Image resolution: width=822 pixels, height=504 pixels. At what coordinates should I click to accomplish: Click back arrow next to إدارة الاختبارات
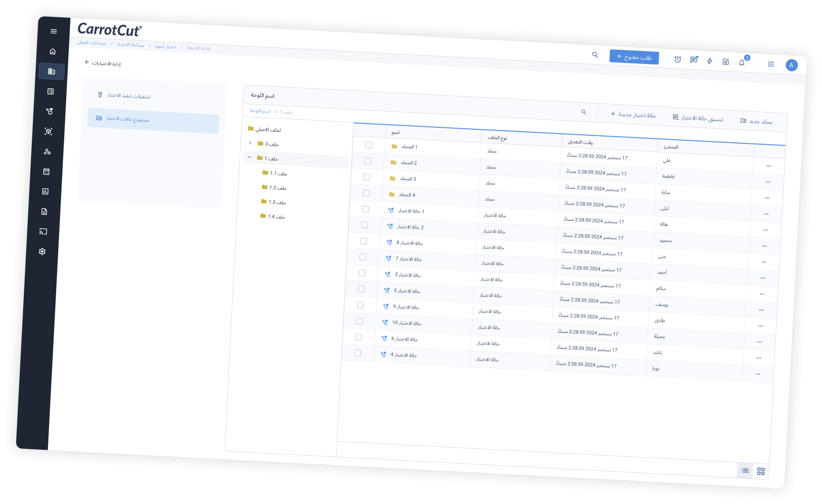(87, 62)
